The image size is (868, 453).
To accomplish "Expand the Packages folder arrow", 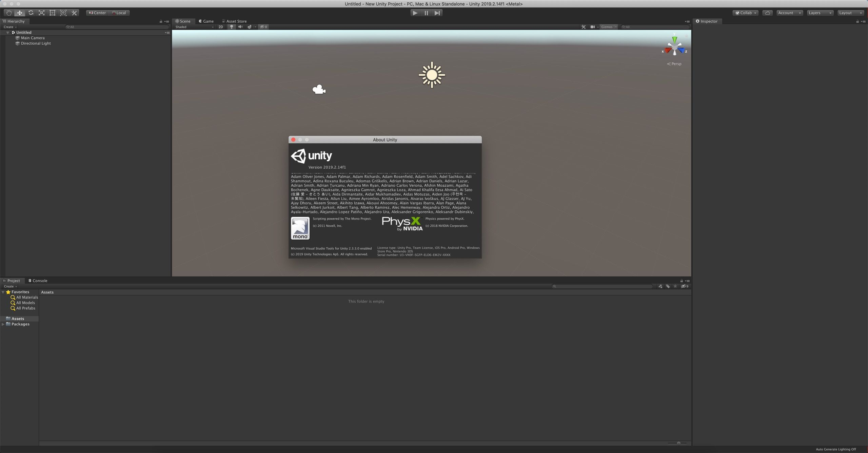I will [x=3, y=324].
